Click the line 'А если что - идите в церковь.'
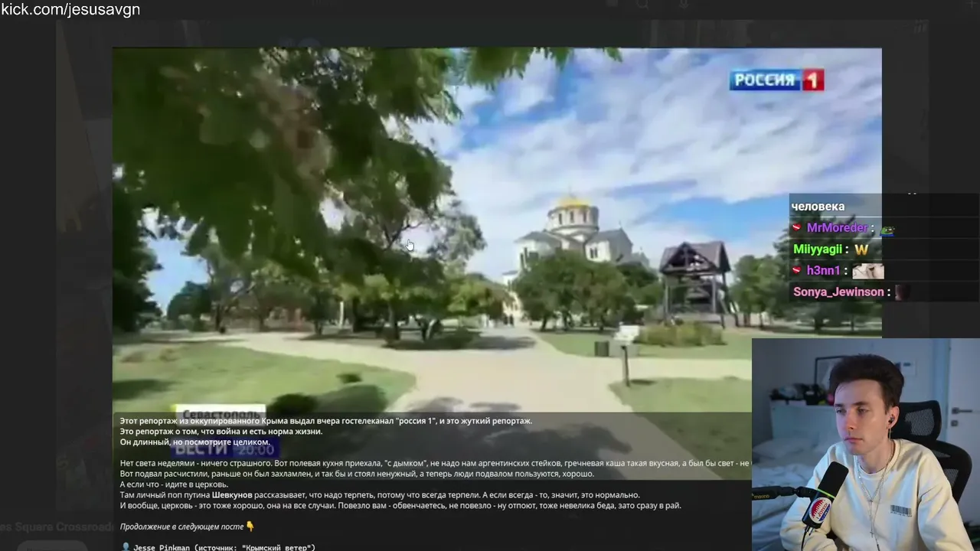The height and width of the screenshot is (551, 980). pos(174,484)
